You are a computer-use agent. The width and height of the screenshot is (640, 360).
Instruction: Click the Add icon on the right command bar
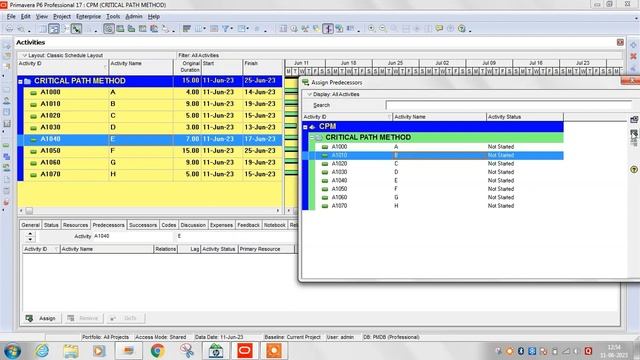click(633, 45)
